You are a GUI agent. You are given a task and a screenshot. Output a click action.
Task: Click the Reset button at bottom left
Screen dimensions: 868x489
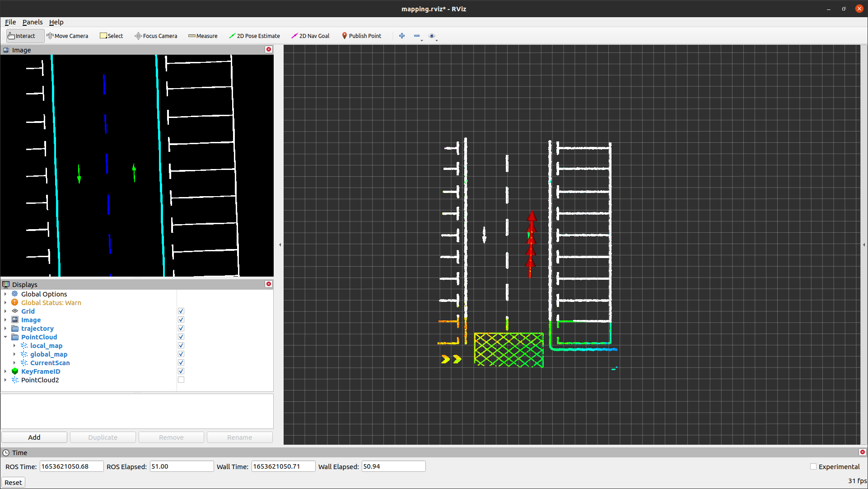point(13,482)
